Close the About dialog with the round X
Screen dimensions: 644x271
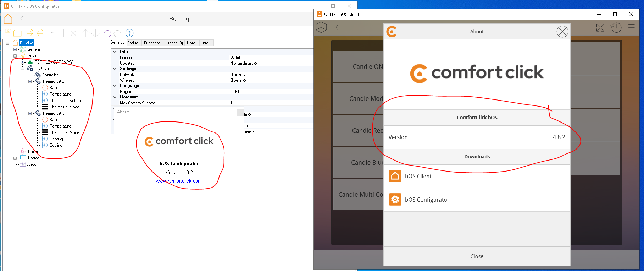(562, 32)
